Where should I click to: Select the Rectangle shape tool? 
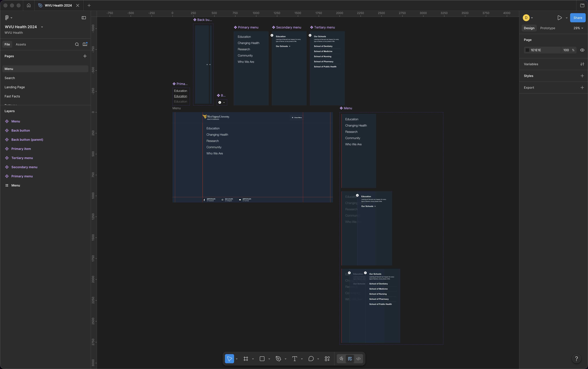coord(262,359)
